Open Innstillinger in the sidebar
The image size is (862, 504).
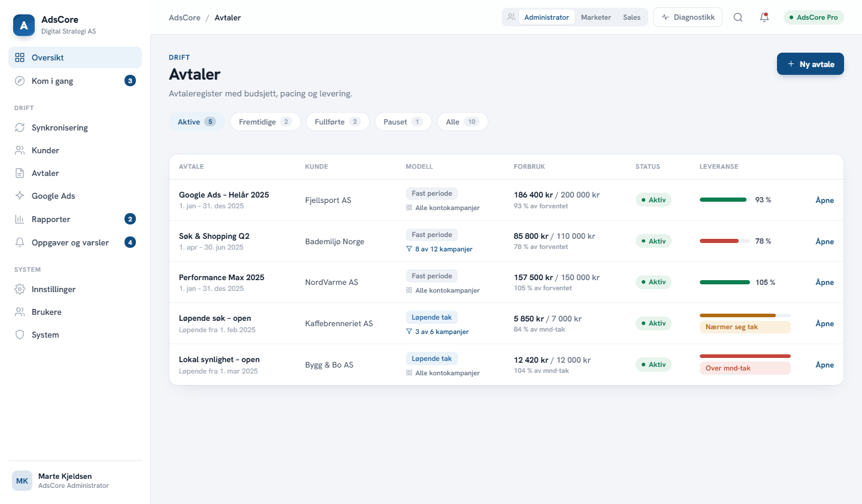point(75,289)
